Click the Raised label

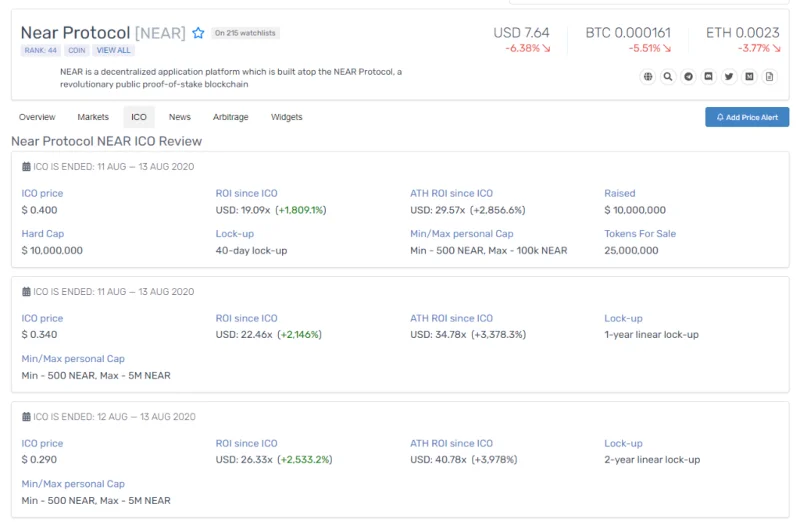620,193
